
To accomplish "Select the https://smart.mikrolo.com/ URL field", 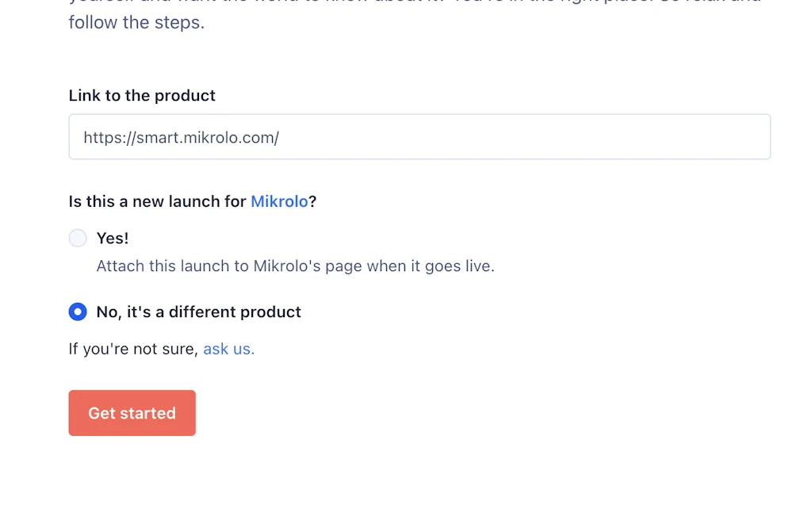I will [419, 136].
